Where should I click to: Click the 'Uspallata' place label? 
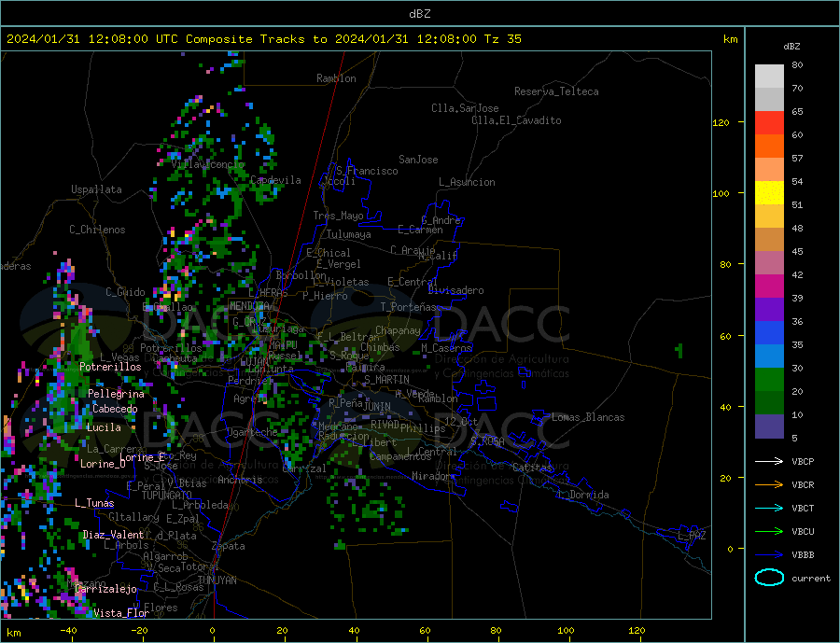click(x=96, y=189)
